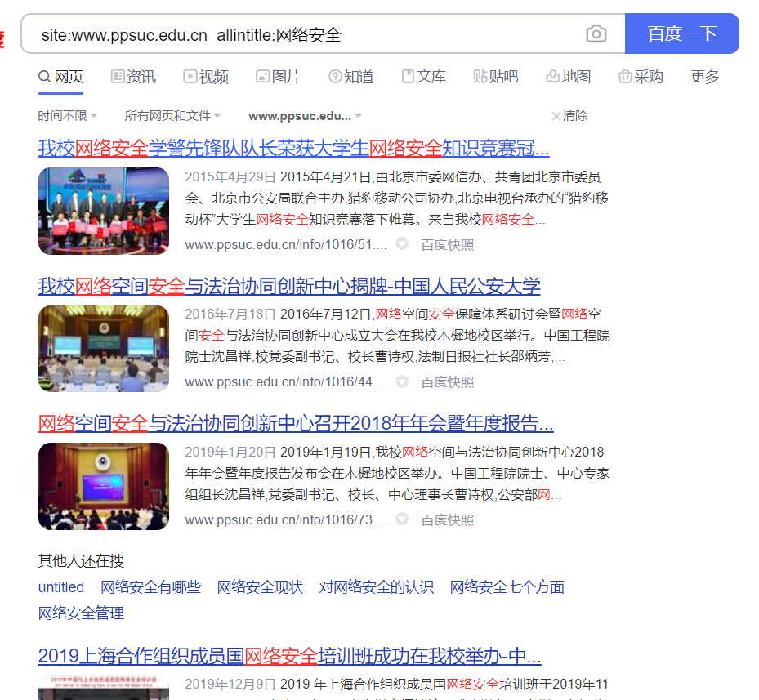Click the 贴 icon beside 贴吧
The height and width of the screenshot is (700, 759).
click(x=480, y=77)
